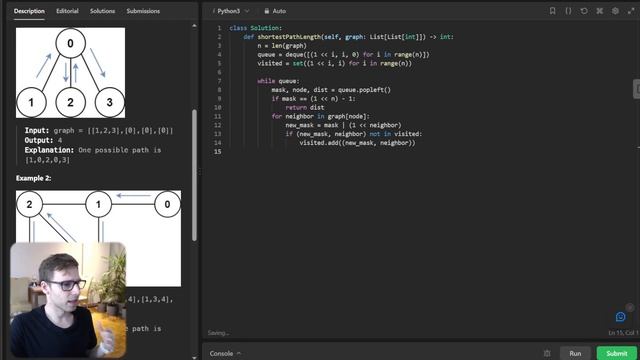This screenshot has width=640, height=360.
Task: Click the Auto indentation setting
Action: point(279,11)
